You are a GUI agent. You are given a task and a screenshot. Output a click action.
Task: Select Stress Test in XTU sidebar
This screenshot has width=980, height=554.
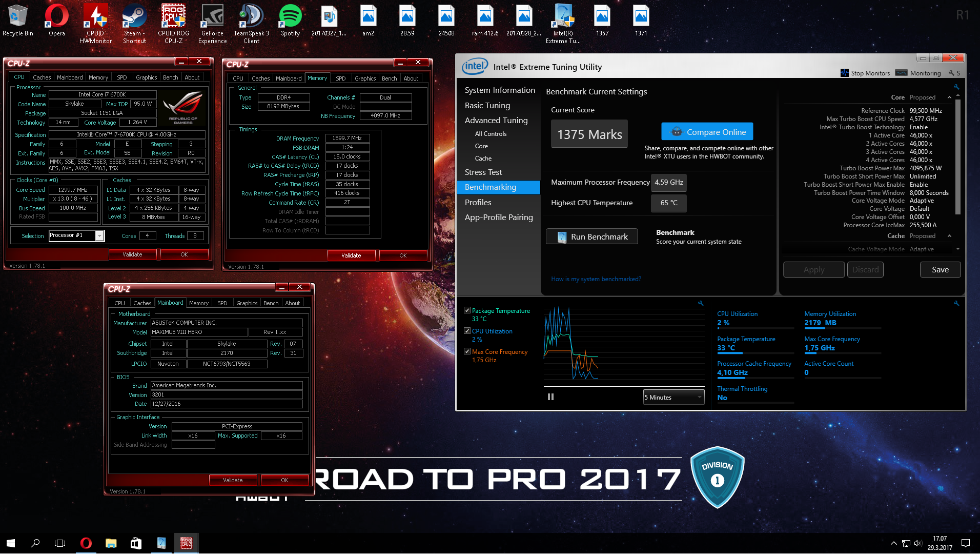(483, 172)
